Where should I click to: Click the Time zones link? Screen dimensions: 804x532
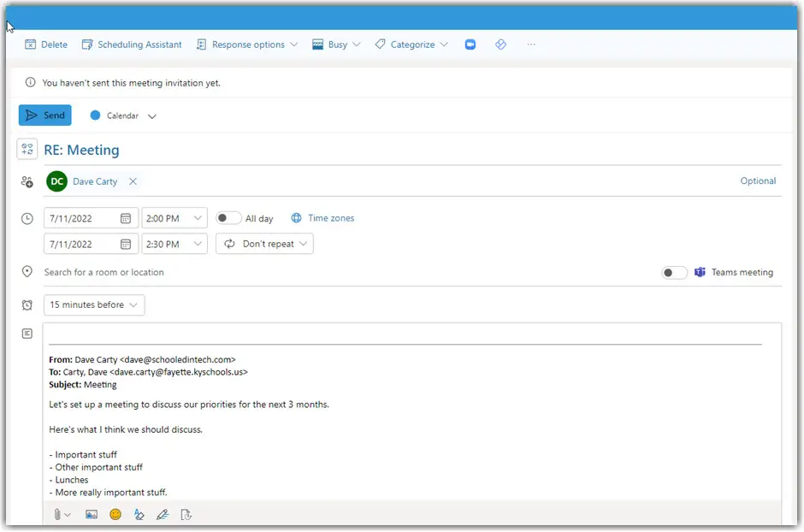323,218
